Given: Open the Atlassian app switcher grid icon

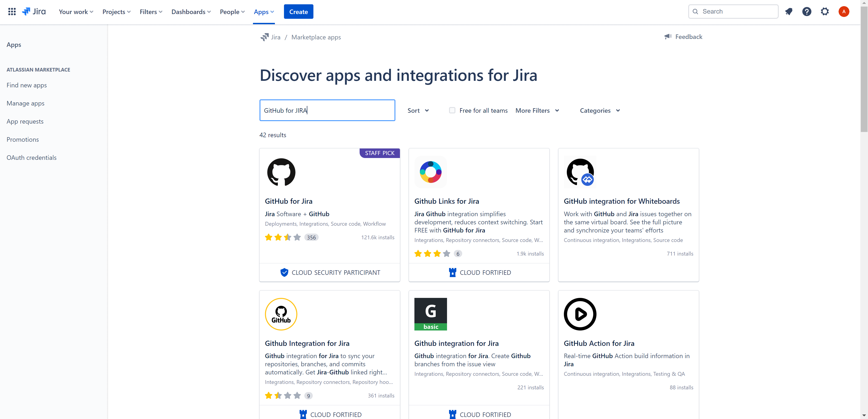Looking at the screenshot, I should pyautogui.click(x=12, y=11).
